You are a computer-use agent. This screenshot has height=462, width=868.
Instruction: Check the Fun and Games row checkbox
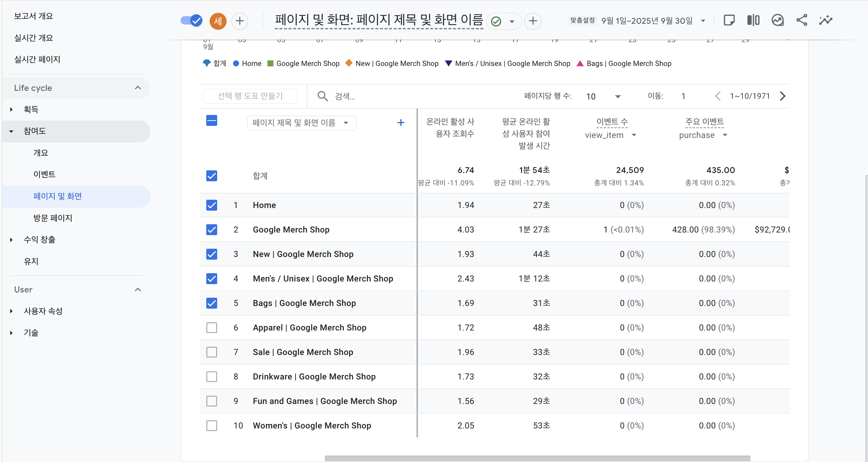pos(212,401)
